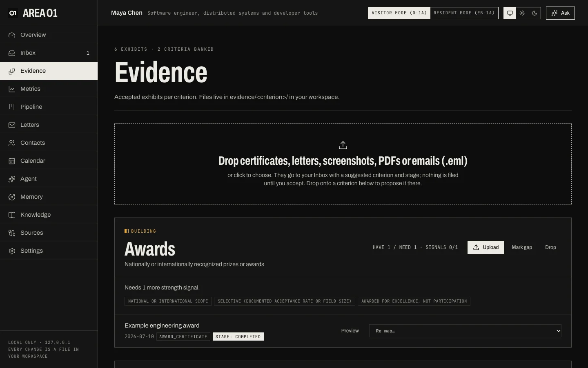Click the Memory icon in sidebar
Viewport: 588px width, 368px height.
tap(12, 197)
